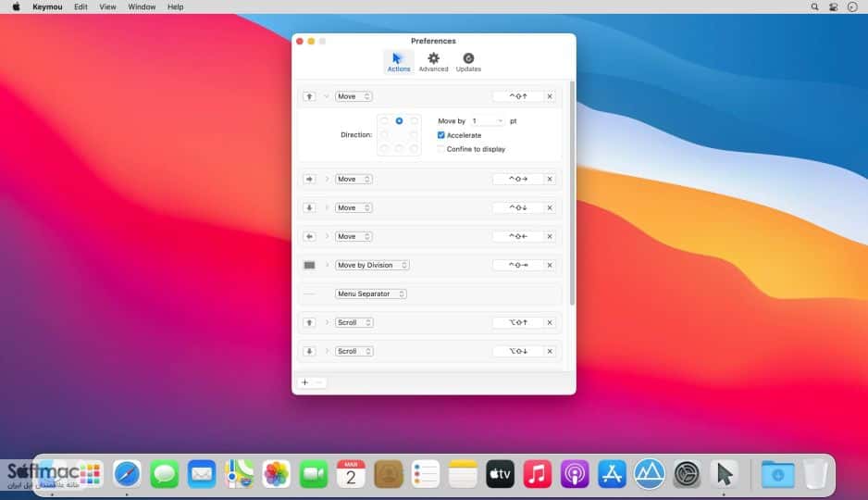Open the action type dropdown for Move up
The width and height of the screenshot is (868, 500).
tap(353, 96)
